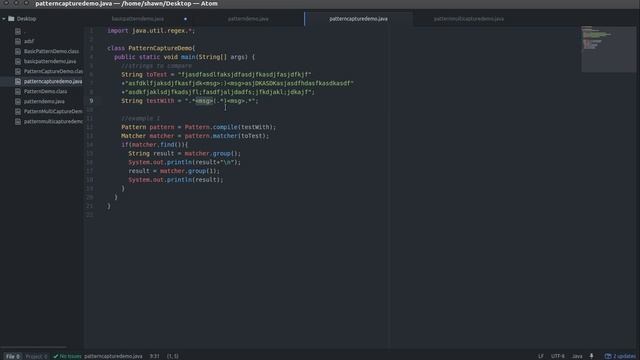Image resolution: width=640 pixels, height=360 pixels.
Task: Click the File 0 status indicator
Action: tap(13, 356)
